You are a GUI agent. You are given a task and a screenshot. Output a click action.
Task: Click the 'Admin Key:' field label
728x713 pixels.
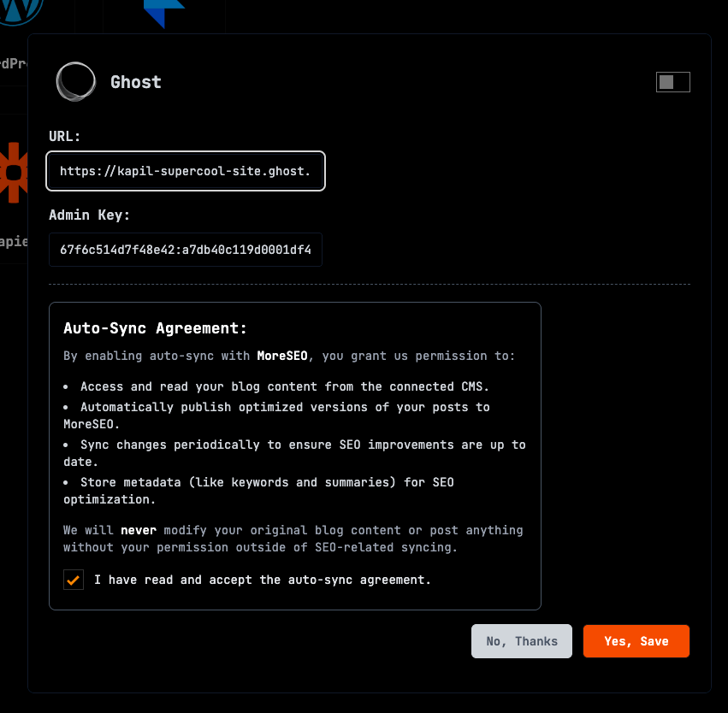click(x=89, y=215)
